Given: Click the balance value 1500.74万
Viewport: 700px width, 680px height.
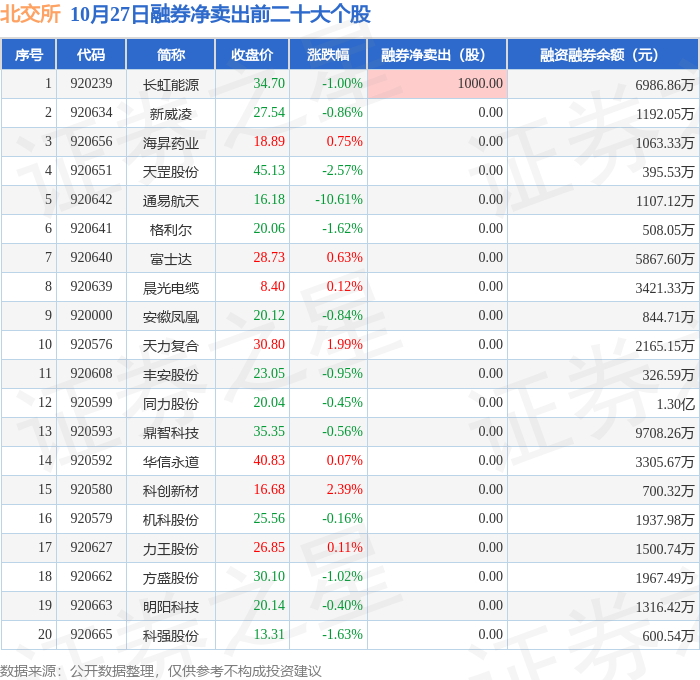Looking at the screenshot, I should (665, 549).
